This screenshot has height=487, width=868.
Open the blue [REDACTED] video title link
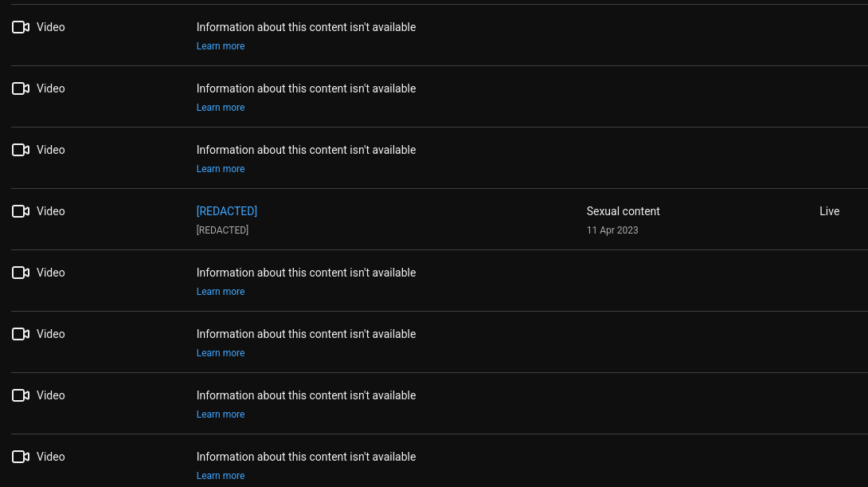tap(227, 211)
